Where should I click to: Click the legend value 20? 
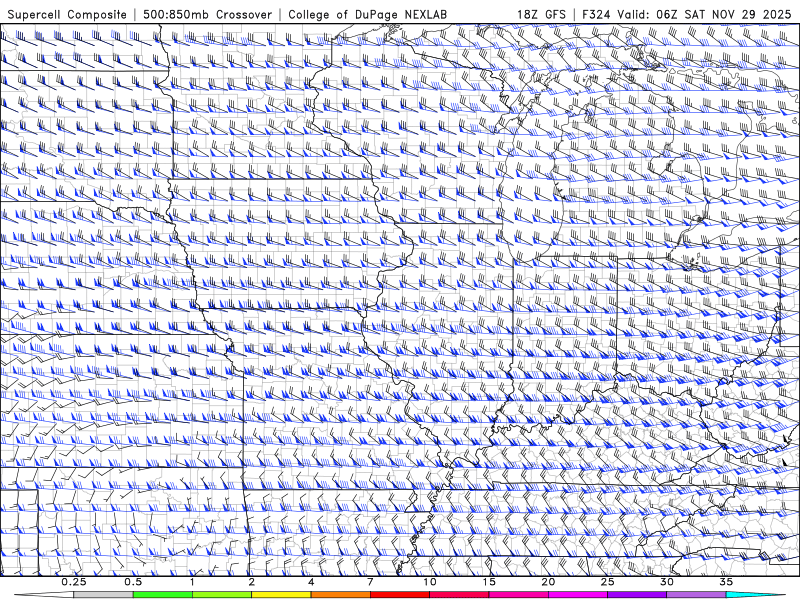(x=548, y=582)
